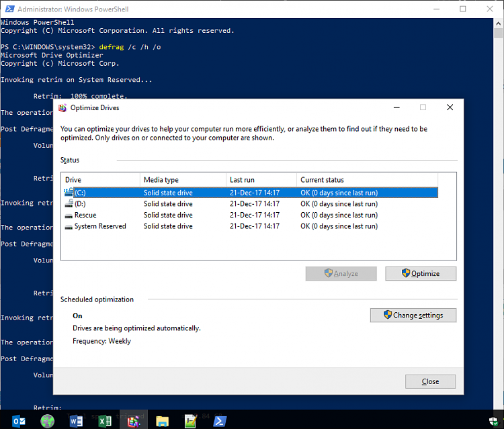Sort by the Current status column header
Viewport: 504px width, 429px height.
(x=367, y=180)
